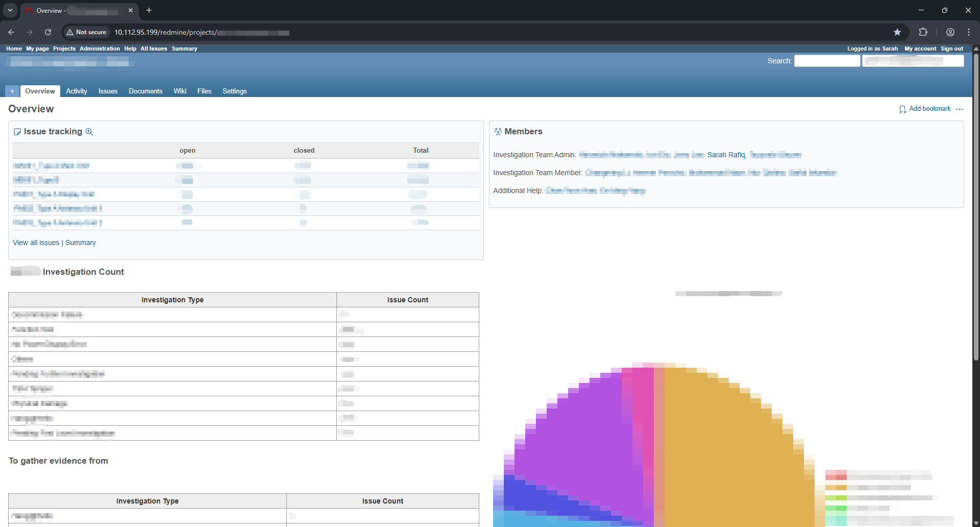The height and width of the screenshot is (527, 980).
Task: Open the Chrome three-dot menu
Action: 969,32
